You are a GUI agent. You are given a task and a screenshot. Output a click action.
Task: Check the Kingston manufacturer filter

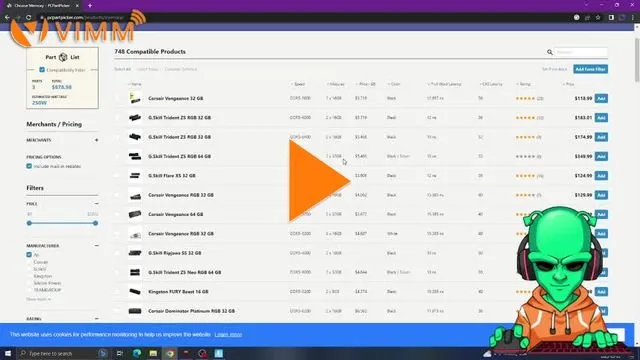[x=29, y=276]
